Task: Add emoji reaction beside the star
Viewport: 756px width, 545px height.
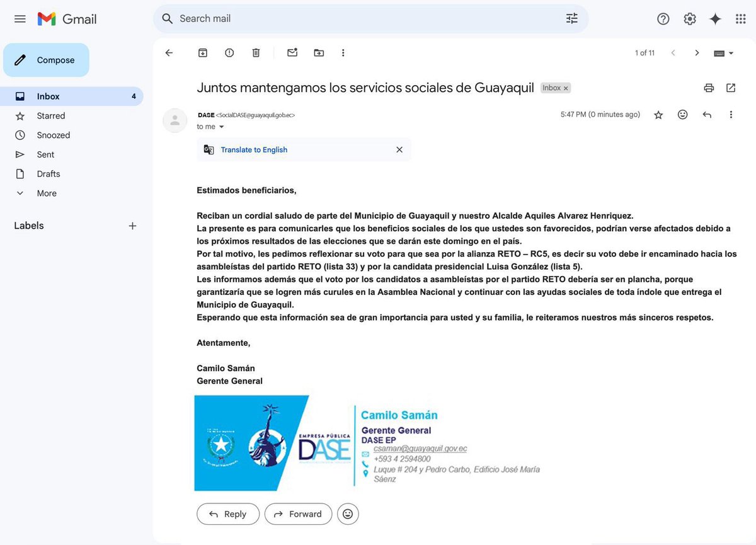Action: [682, 115]
